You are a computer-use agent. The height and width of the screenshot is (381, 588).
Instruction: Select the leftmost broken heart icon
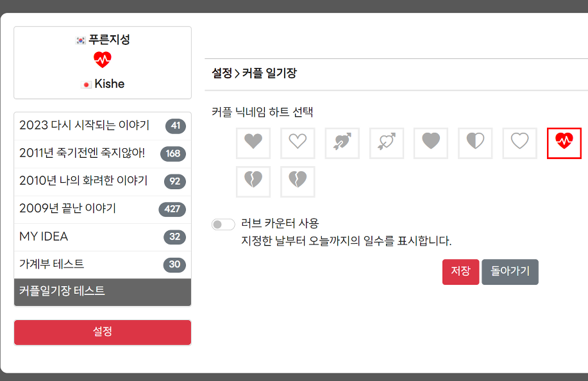[x=253, y=182]
